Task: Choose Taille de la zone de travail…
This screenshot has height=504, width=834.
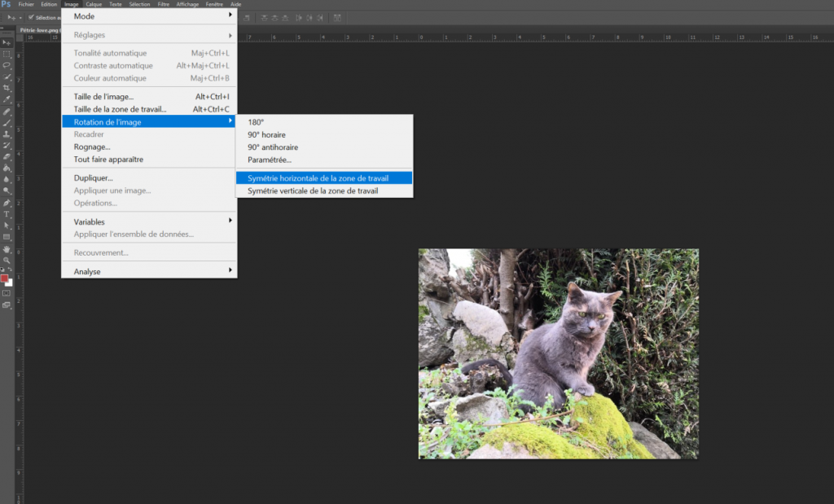Action: (x=150, y=109)
